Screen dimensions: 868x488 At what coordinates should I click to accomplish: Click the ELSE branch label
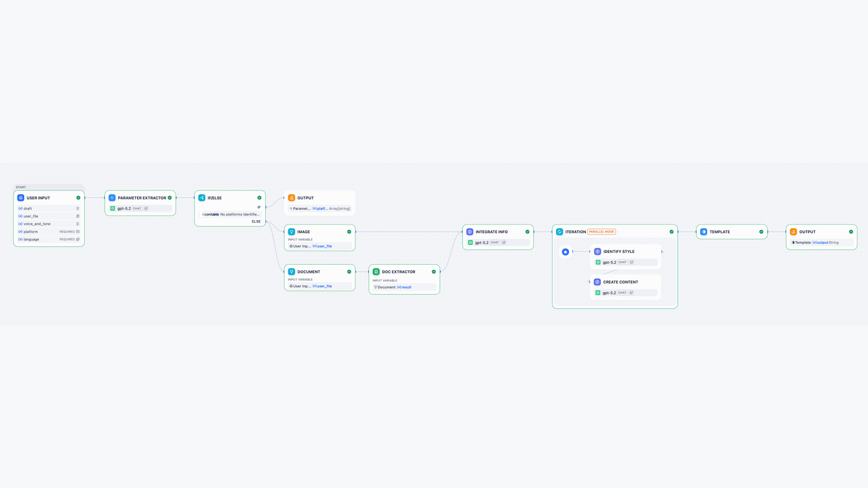pyautogui.click(x=256, y=221)
